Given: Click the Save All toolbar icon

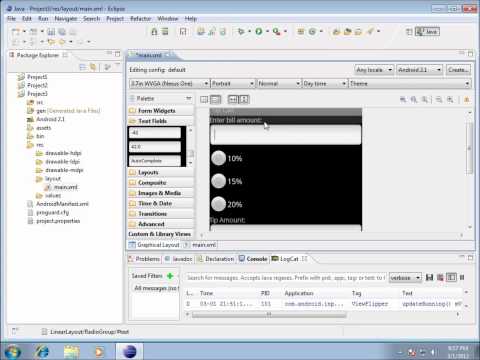Looking at the screenshot, I should (x=62, y=32).
